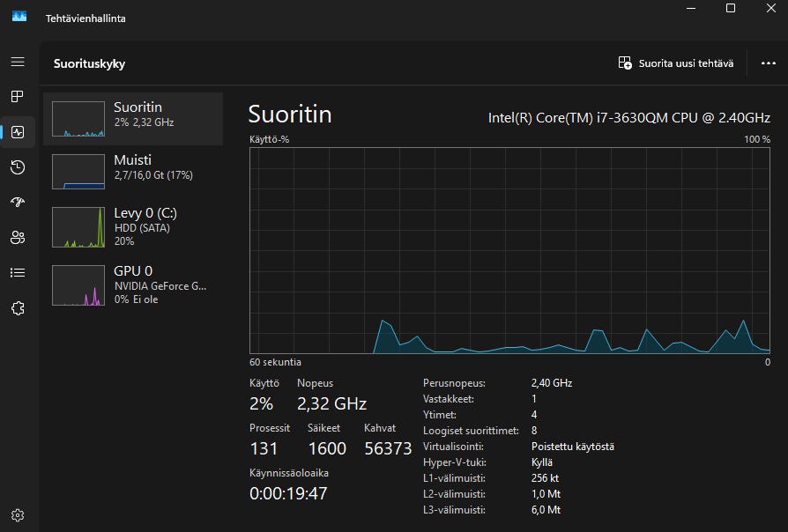Open the Users page icon
This screenshot has height=532, width=788.
(18, 237)
